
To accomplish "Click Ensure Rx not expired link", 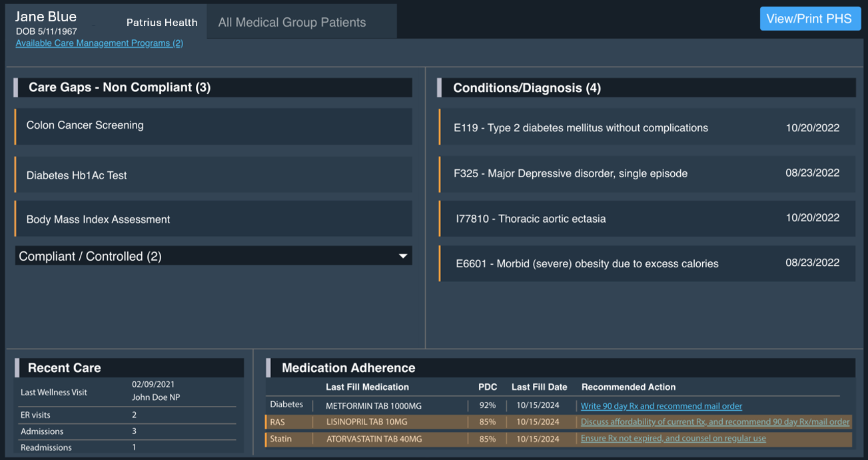I will click(x=673, y=439).
